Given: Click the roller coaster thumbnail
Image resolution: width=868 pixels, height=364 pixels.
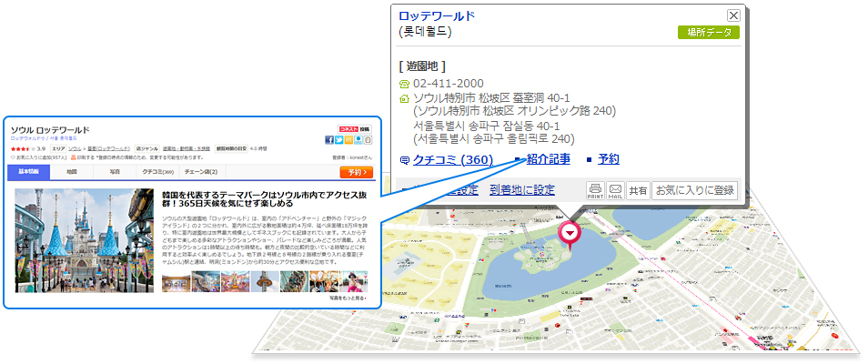Looking at the screenshot, I should [x=295, y=281].
